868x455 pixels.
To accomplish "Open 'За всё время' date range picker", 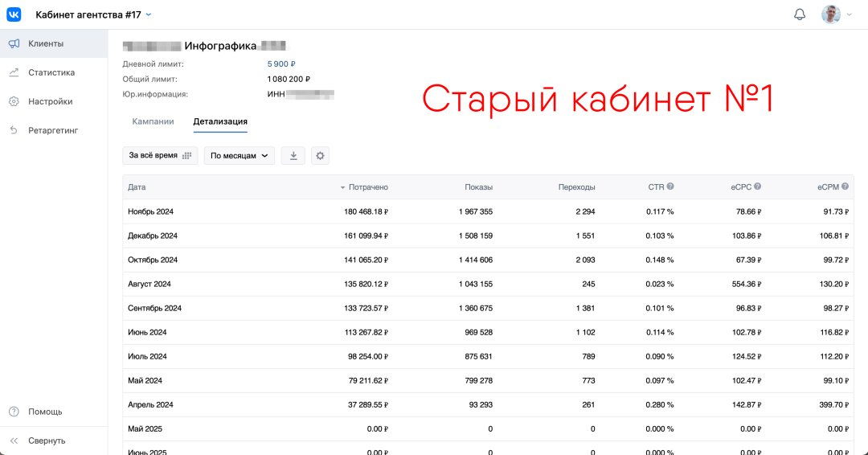I will tap(160, 156).
